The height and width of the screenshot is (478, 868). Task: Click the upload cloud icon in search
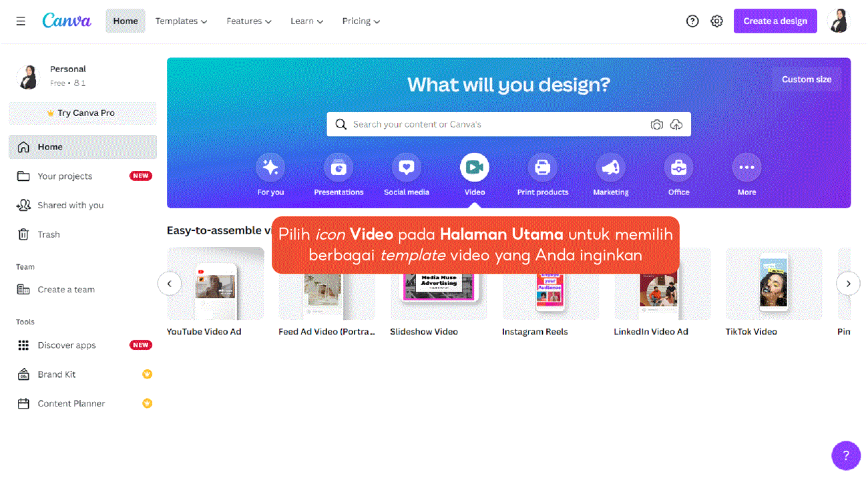pyautogui.click(x=676, y=125)
